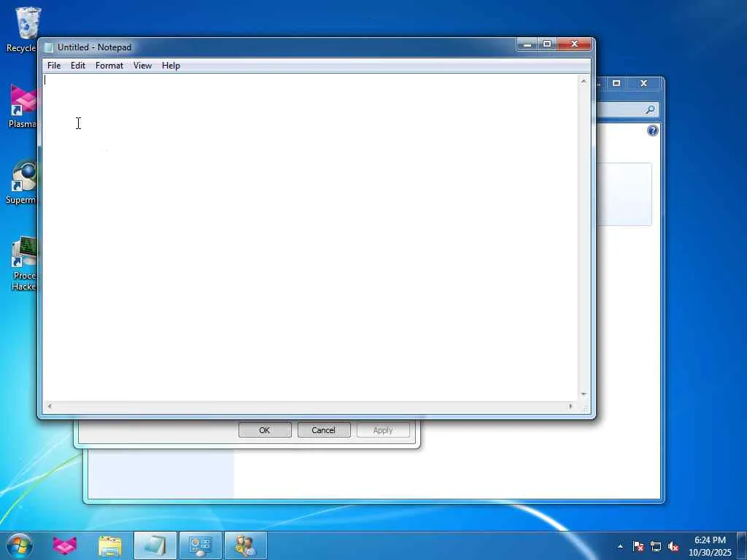Click inside the Notepad text area

(309, 237)
